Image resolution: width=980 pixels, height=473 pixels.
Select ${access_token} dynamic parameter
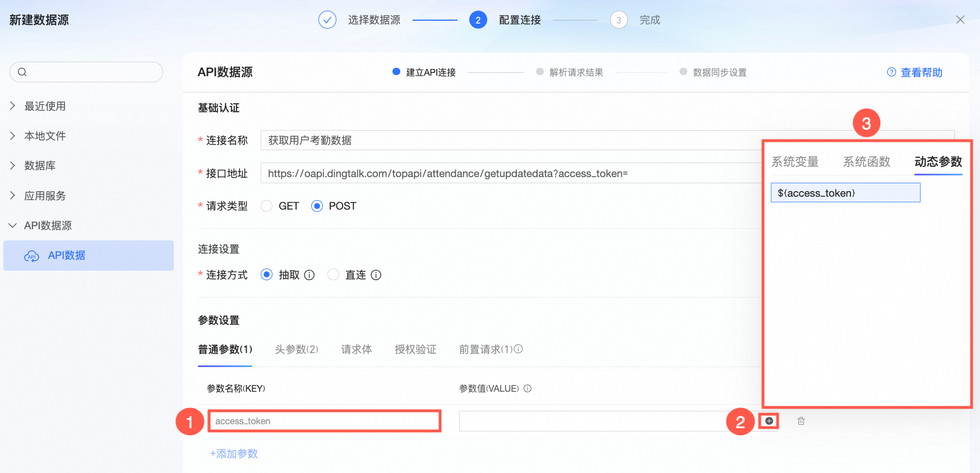click(x=845, y=193)
